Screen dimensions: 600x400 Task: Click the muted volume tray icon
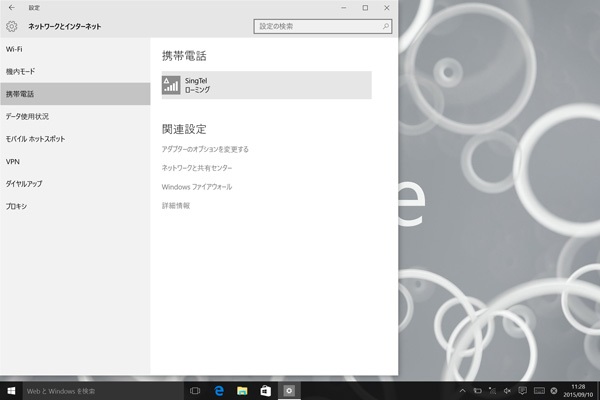(507, 391)
